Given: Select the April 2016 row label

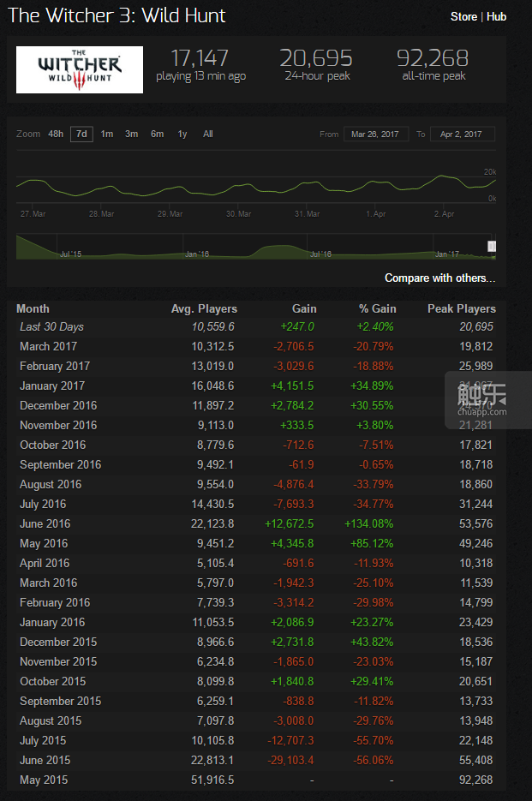Looking at the screenshot, I should 45,564.
